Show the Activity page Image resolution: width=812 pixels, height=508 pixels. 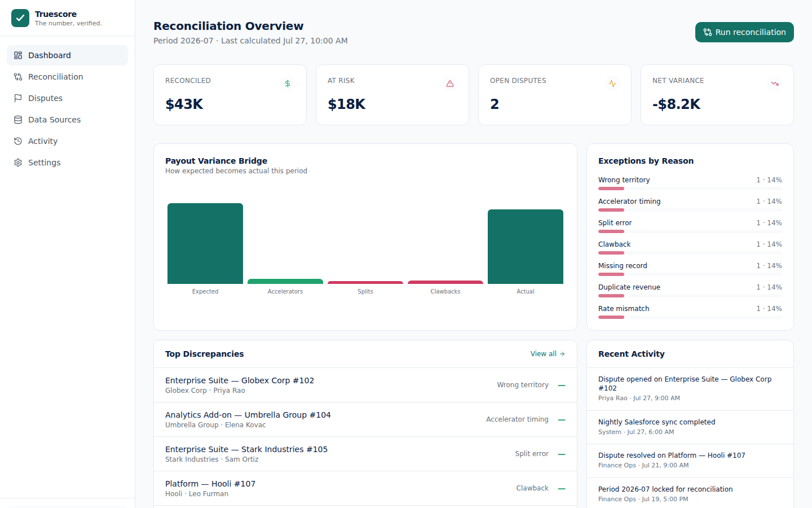(x=67, y=141)
